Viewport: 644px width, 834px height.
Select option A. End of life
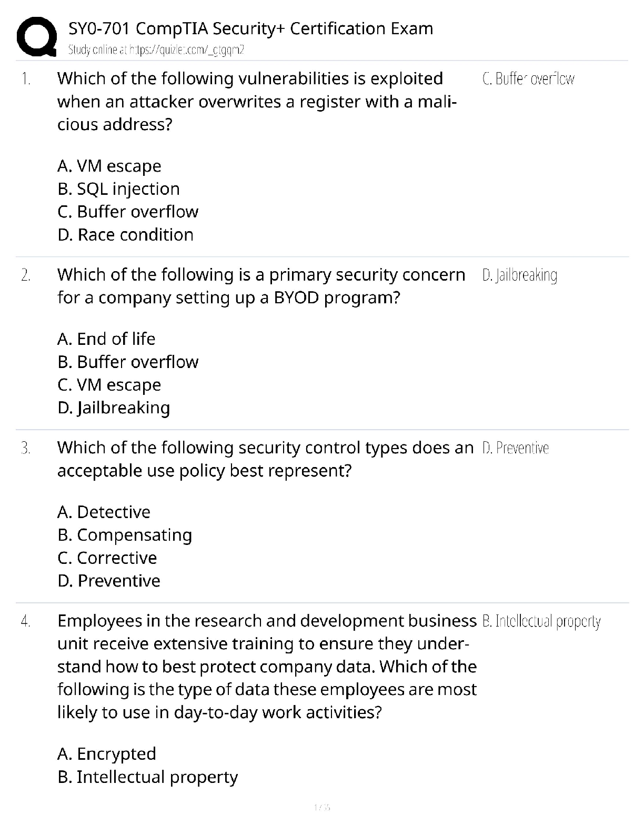(106, 339)
